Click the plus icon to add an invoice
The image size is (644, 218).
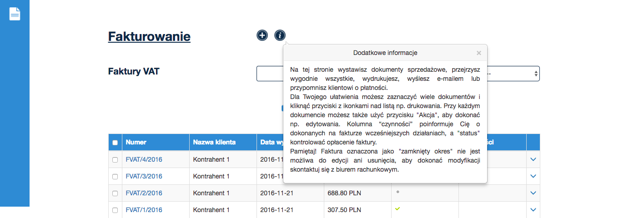262,35
